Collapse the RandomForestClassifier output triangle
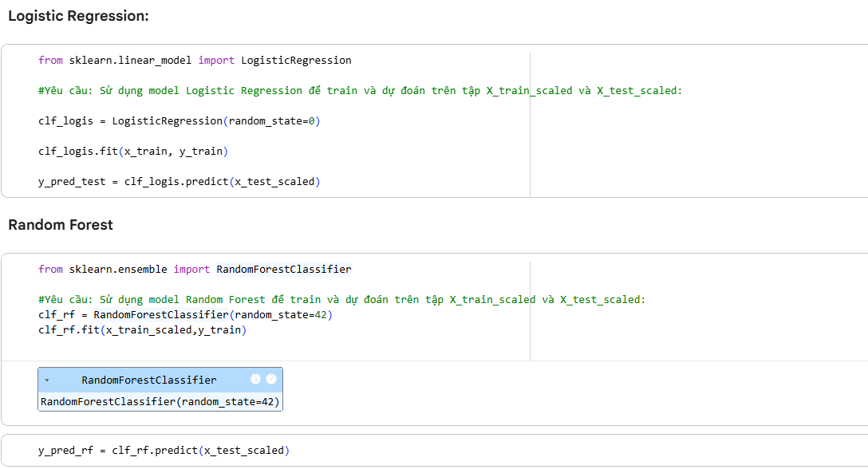This screenshot has width=868, height=469. (x=47, y=380)
